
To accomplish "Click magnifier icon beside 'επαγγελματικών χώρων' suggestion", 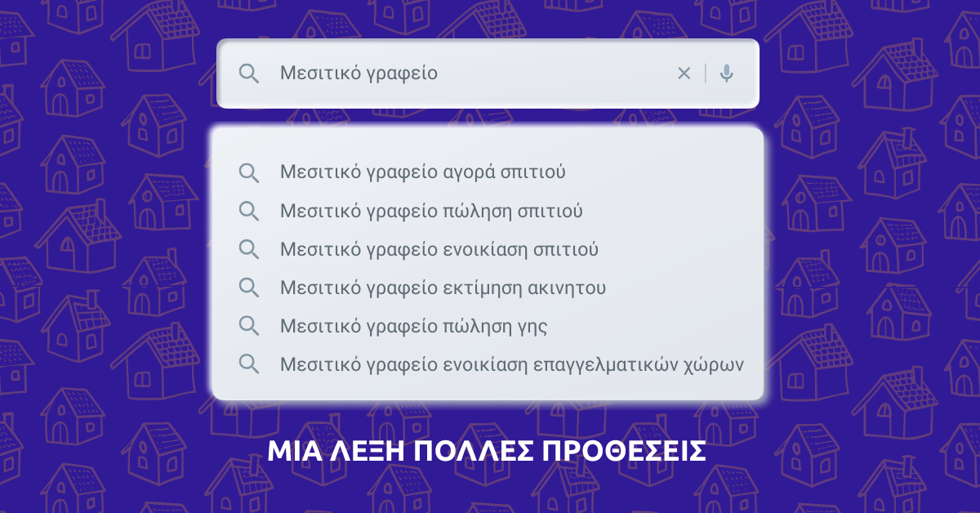I will click(248, 364).
